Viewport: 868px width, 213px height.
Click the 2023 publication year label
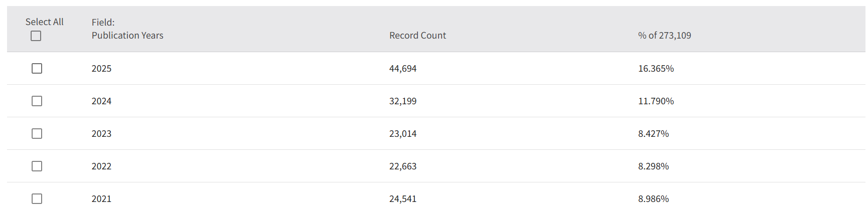point(101,134)
